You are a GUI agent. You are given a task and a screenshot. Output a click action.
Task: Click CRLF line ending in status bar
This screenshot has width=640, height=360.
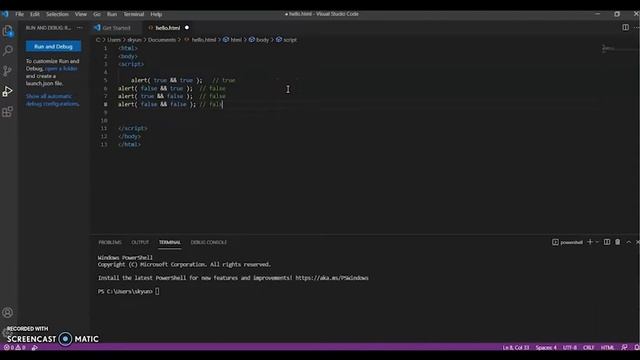[x=588, y=347]
